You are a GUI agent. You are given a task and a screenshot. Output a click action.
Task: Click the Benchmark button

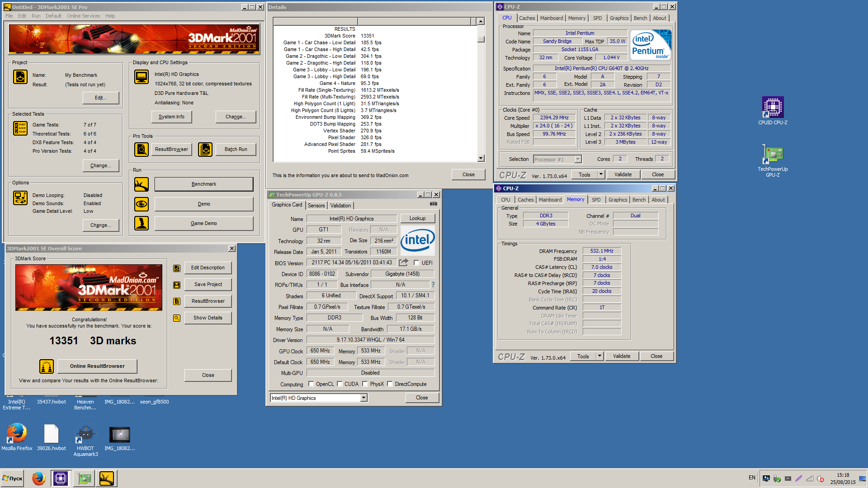point(204,184)
